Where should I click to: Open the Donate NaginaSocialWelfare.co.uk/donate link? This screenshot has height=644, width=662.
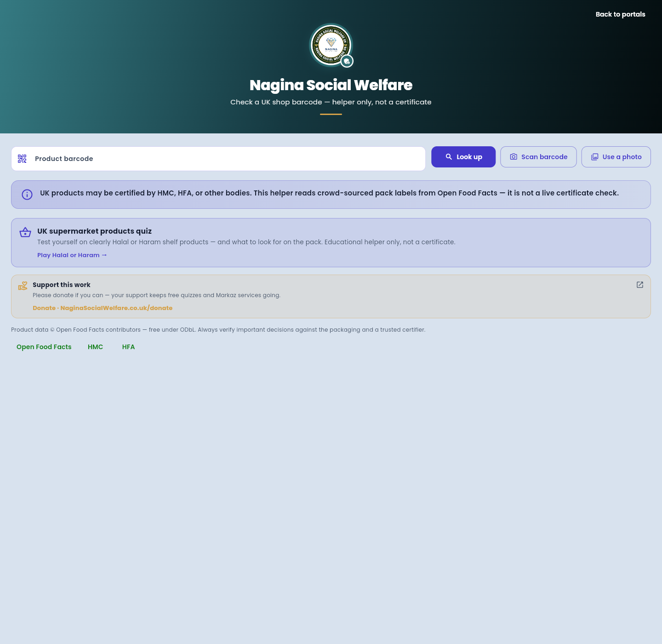[x=103, y=308]
